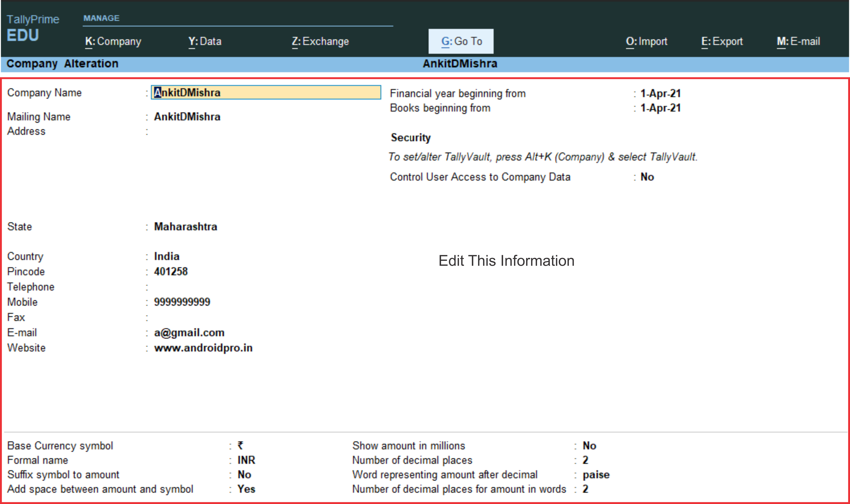The height and width of the screenshot is (504, 850).
Task: Click the Financial year beginning date 1-Apr-21
Action: 660,93
